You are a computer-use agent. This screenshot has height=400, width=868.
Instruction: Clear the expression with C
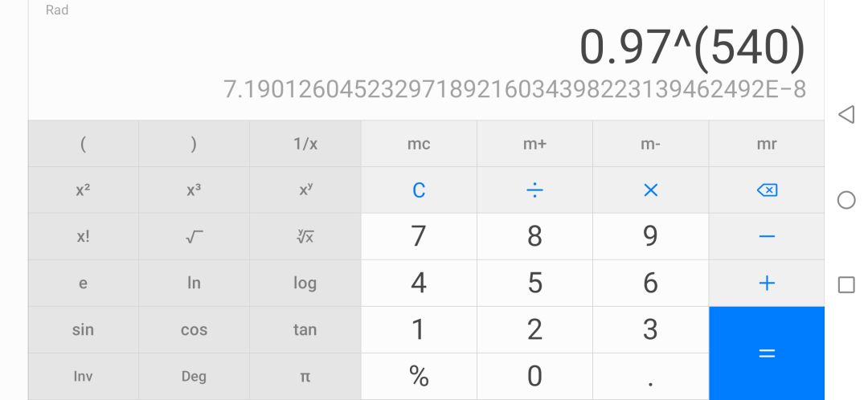(419, 190)
